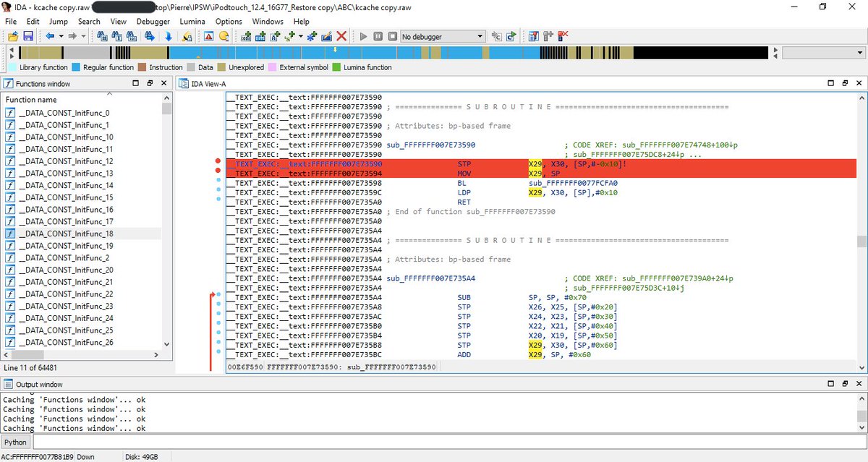Click the vertical scrollbar of Functions window
The width and height of the screenshot is (868, 462).
point(167,222)
